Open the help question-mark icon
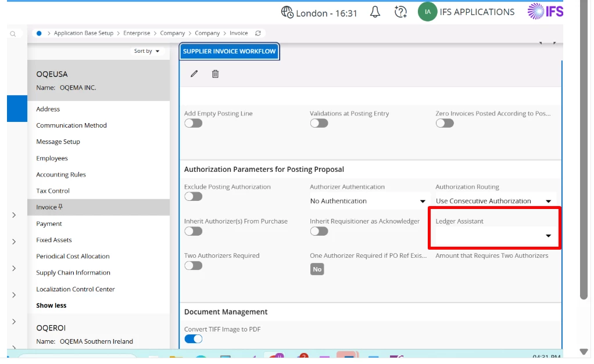 click(400, 12)
